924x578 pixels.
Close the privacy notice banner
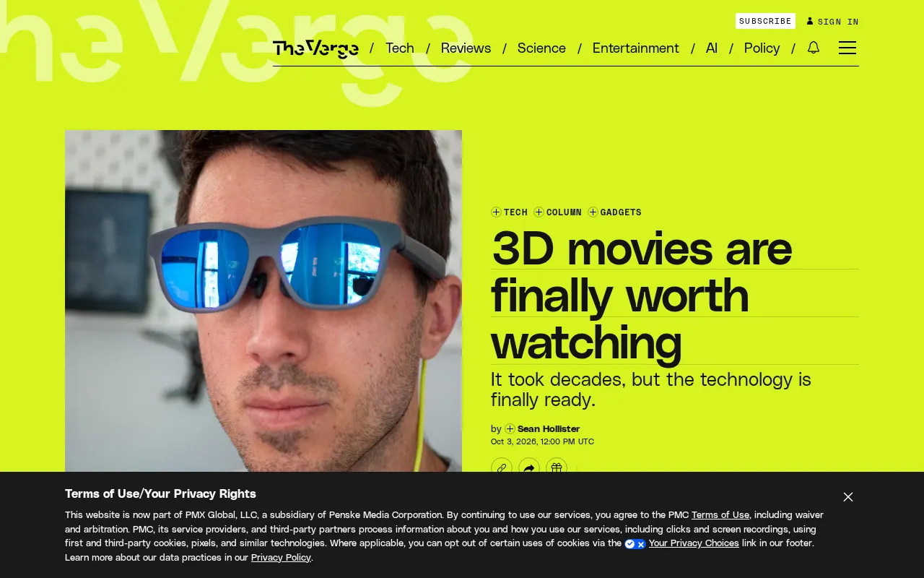(x=848, y=497)
